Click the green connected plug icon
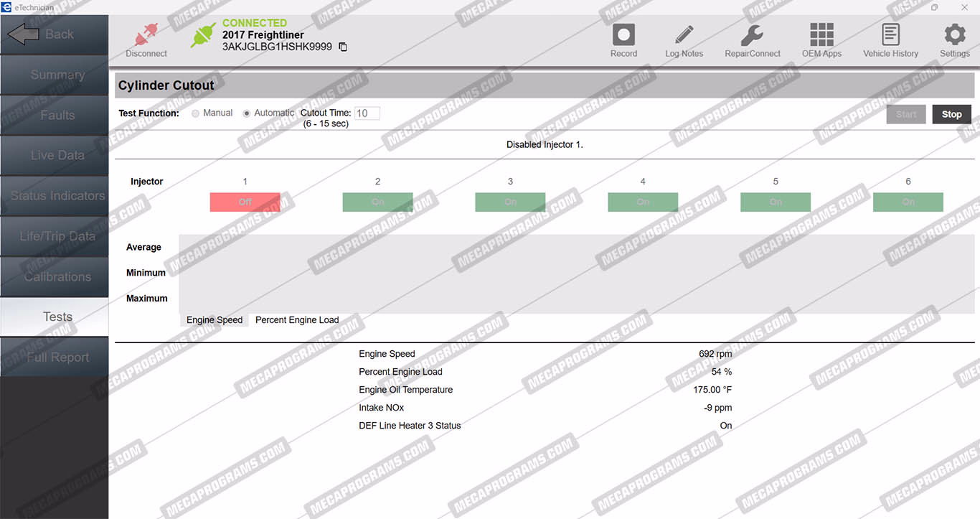980x519 pixels. pyautogui.click(x=203, y=35)
